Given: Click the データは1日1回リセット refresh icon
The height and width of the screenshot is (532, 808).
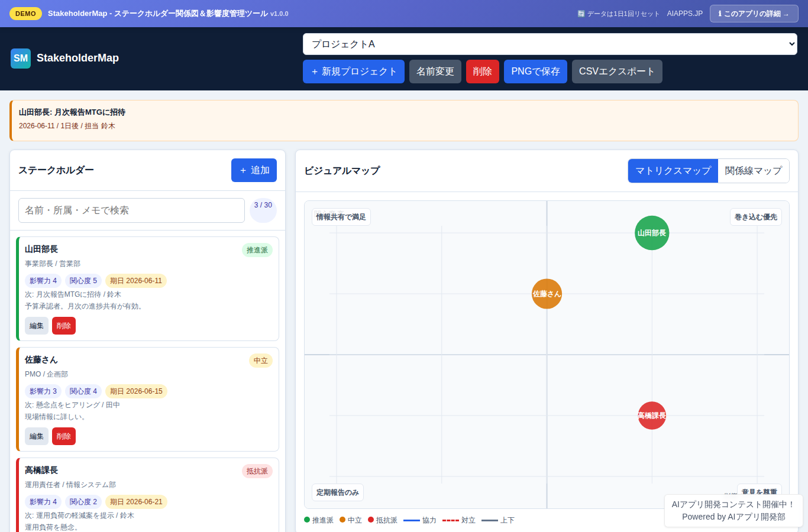Looking at the screenshot, I should pos(581,14).
